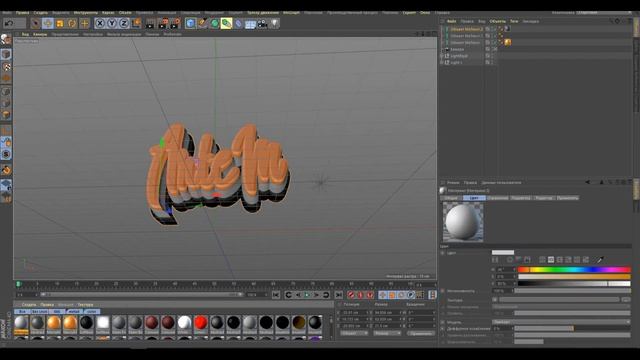Click the Apply button in Coordinates panel
Screen dimensions: 640x360
(x=421, y=333)
